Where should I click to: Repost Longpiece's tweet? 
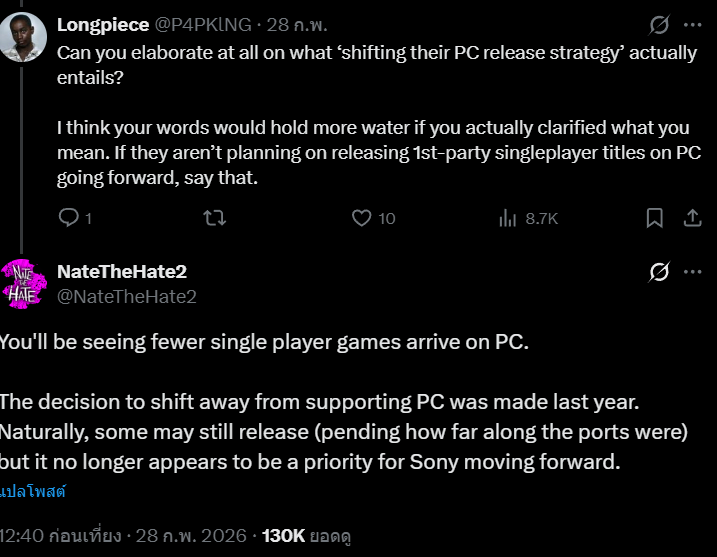[214, 218]
